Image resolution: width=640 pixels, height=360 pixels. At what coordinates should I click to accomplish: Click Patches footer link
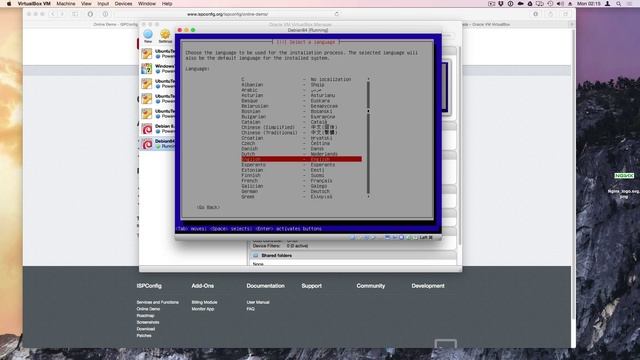click(144, 336)
